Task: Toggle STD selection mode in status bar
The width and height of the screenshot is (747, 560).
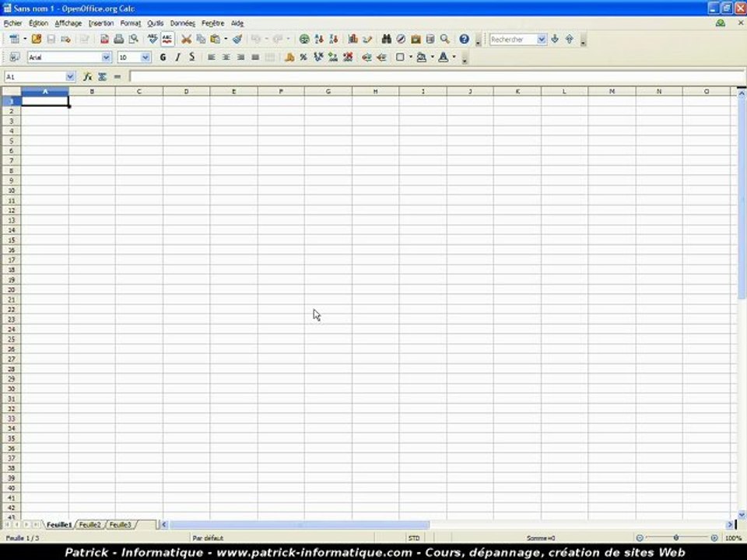Action: point(414,538)
